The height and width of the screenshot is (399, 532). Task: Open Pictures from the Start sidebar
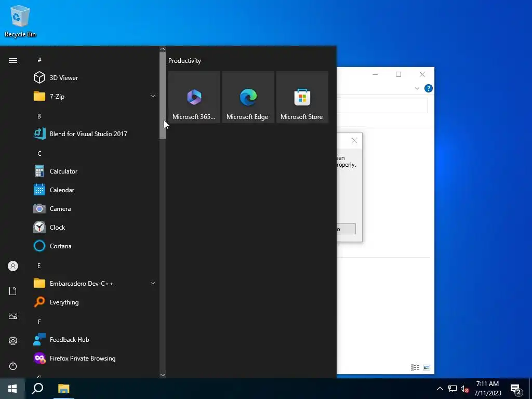coord(13,316)
